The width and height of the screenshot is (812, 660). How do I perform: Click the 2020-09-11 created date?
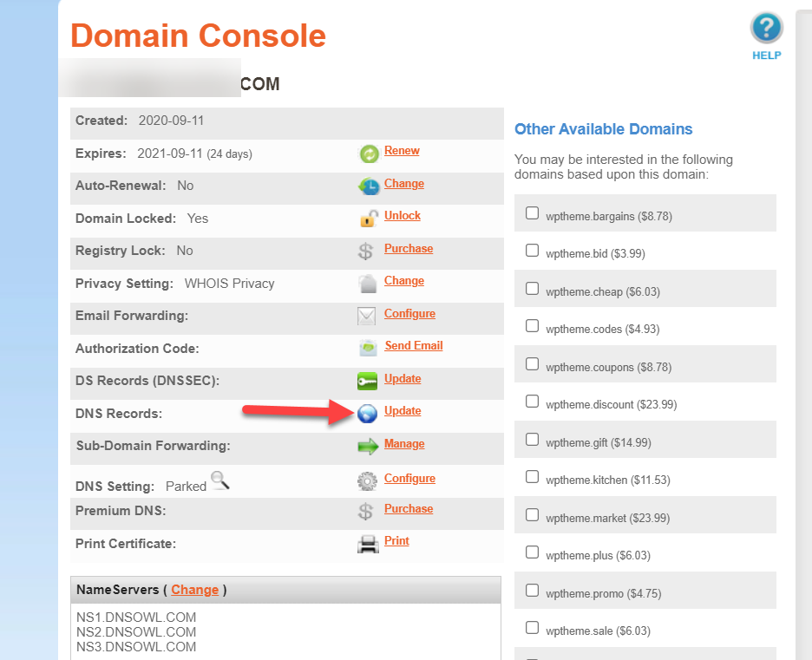click(x=172, y=121)
